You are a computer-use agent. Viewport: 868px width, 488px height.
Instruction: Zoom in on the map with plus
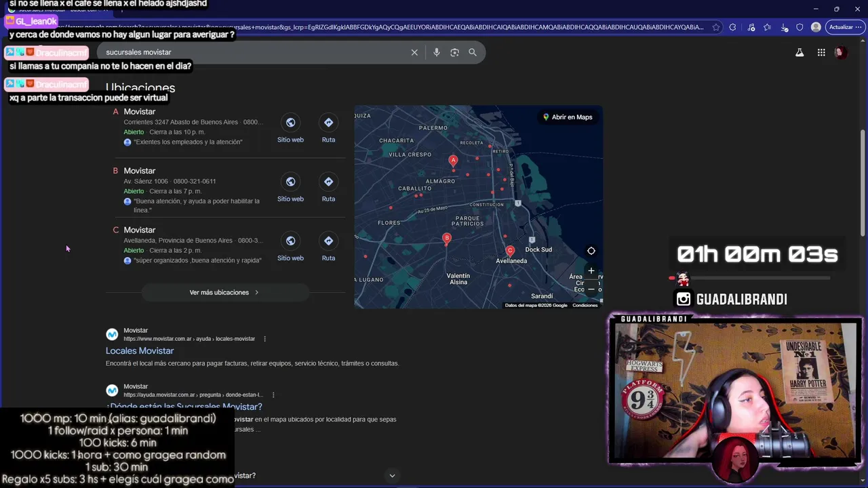coord(591,271)
